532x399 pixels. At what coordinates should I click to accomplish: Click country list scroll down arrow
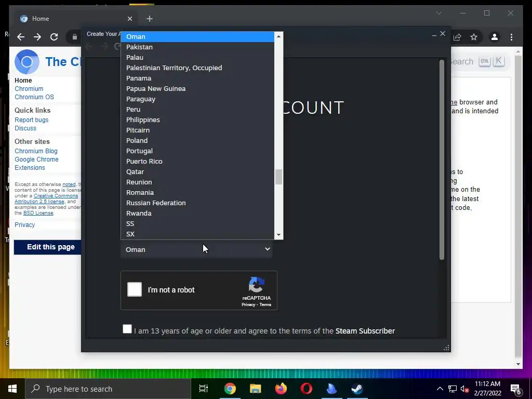tap(278, 235)
